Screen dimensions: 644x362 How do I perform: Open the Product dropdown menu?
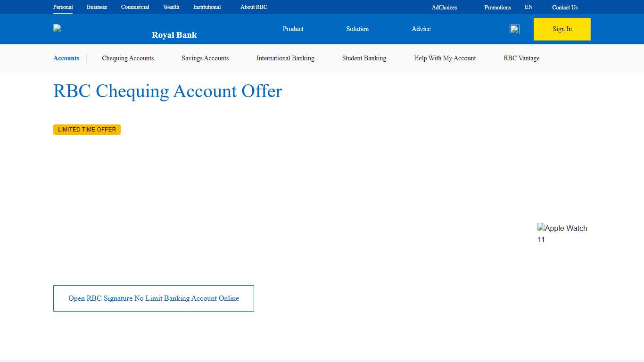(x=293, y=29)
